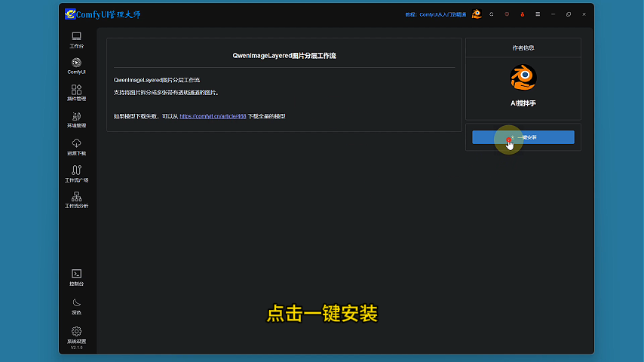The width and height of the screenshot is (644, 362).
Task: Click the QwenImageLayered workflow heading
Action: click(284, 56)
